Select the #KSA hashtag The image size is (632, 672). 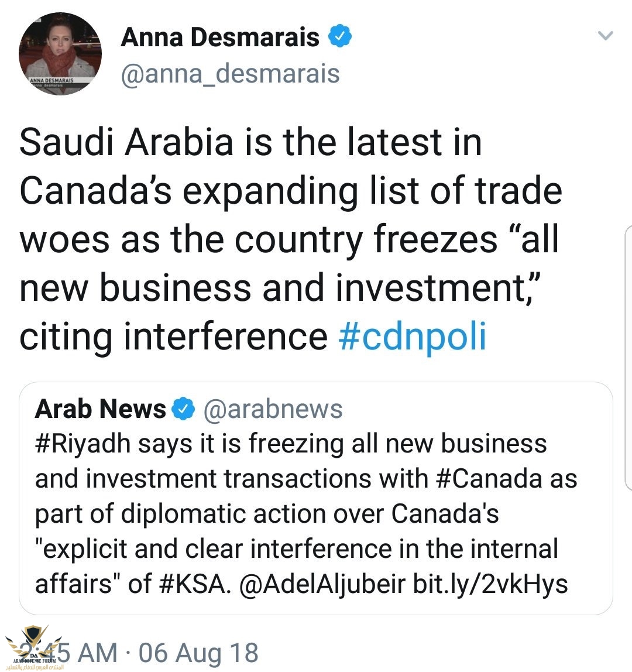point(191,584)
